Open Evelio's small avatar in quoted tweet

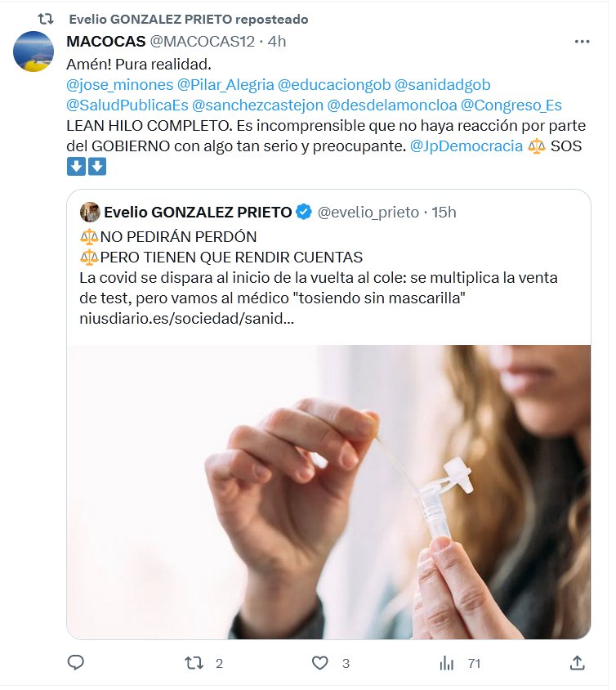point(90,212)
